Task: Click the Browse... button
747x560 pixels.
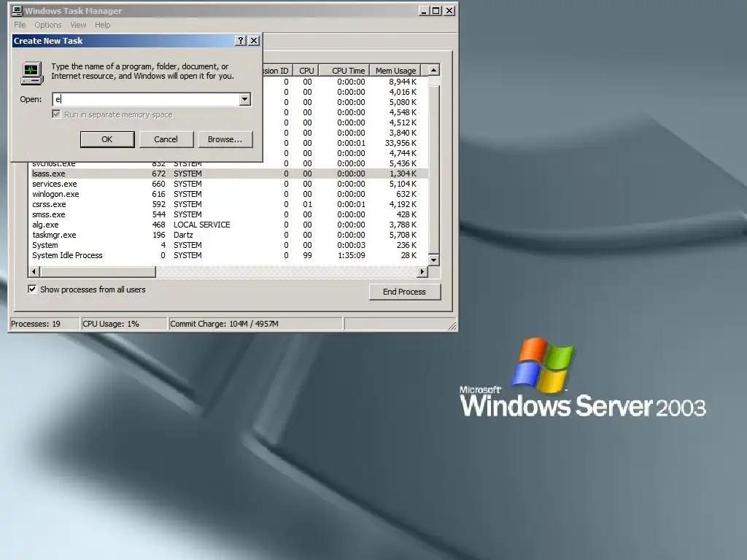Action: click(225, 139)
